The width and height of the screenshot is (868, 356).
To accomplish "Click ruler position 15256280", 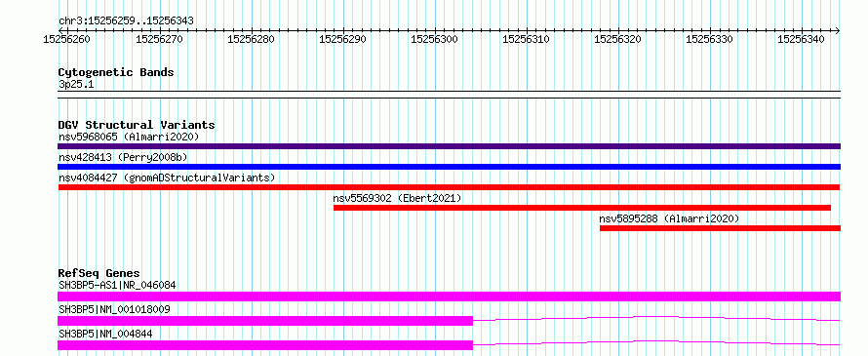I will [251, 39].
